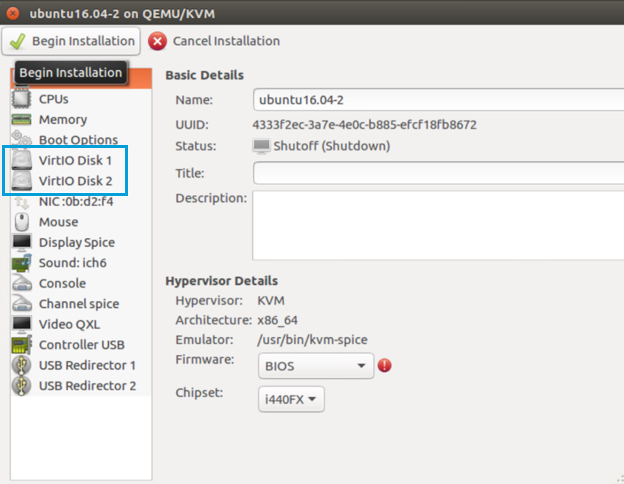Click the USB Redirector 2 icon
Screen dimensions: 624x484
(21, 386)
